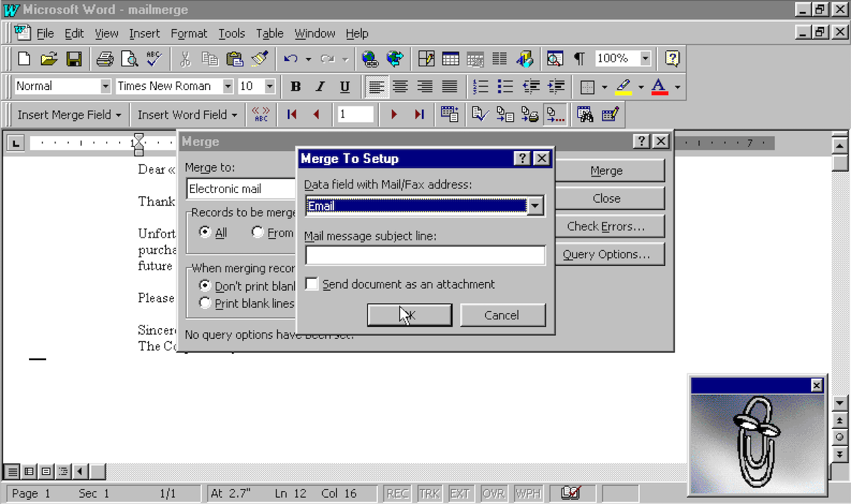Click the Numbered list icon

click(x=481, y=86)
